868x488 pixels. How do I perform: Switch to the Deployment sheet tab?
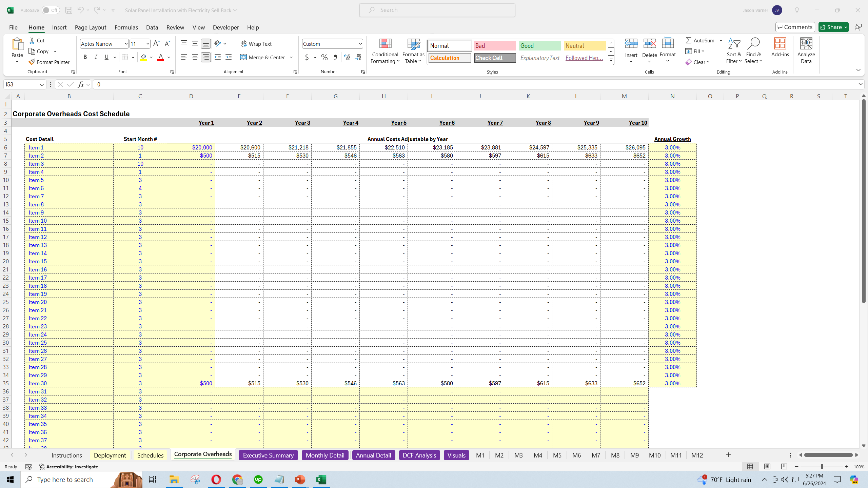(x=110, y=455)
